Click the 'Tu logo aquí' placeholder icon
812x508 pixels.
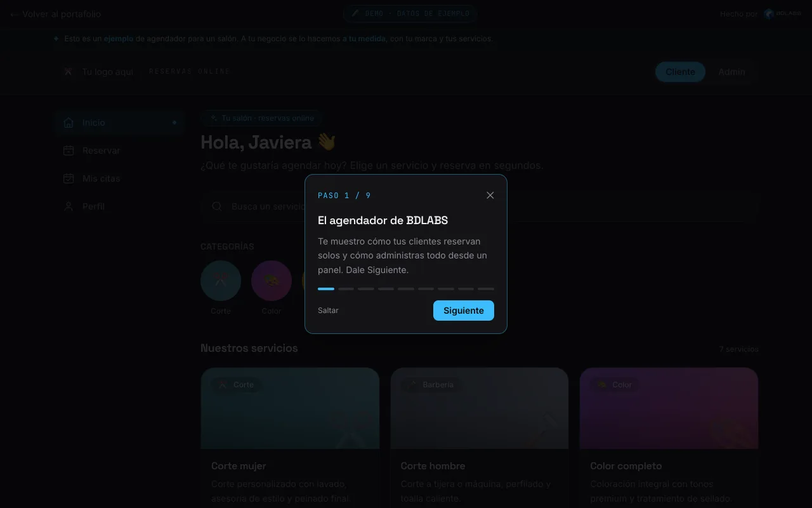(x=68, y=72)
